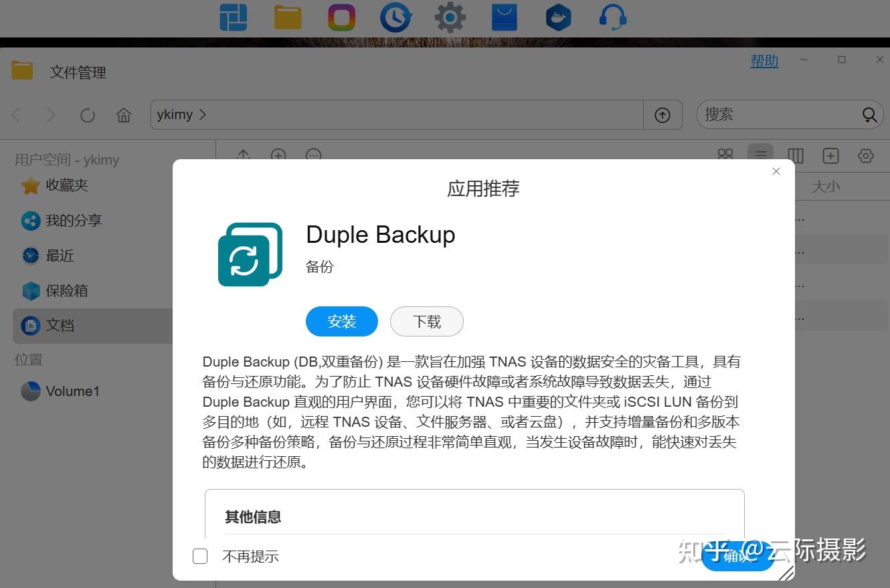Close the 应用推荐 dialog

[x=776, y=171]
